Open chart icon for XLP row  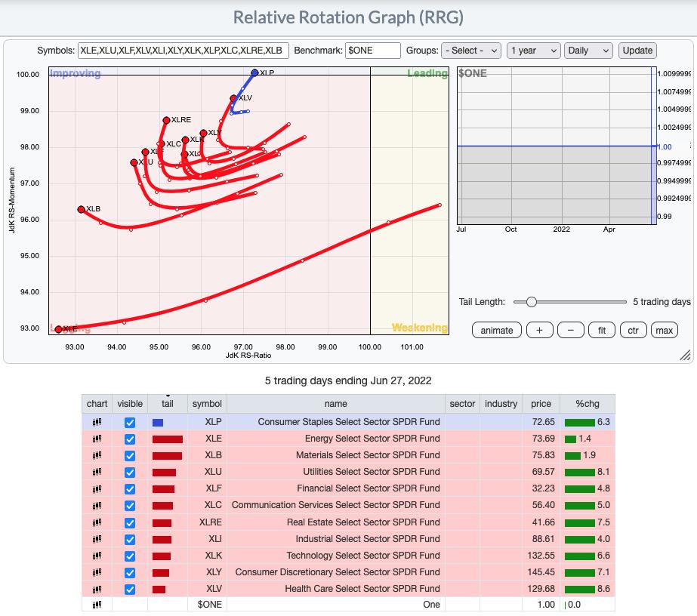(x=97, y=422)
